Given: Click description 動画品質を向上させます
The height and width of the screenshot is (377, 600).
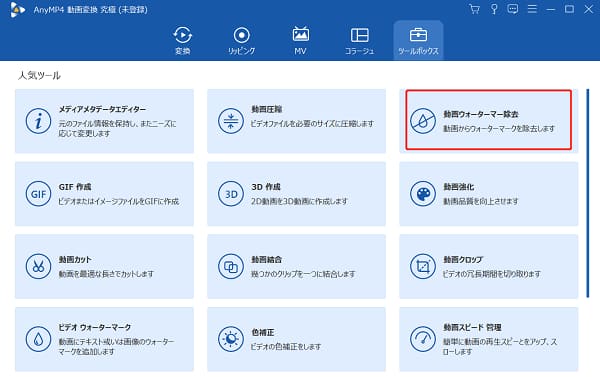Looking at the screenshot, I should click(x=481, y=201).
